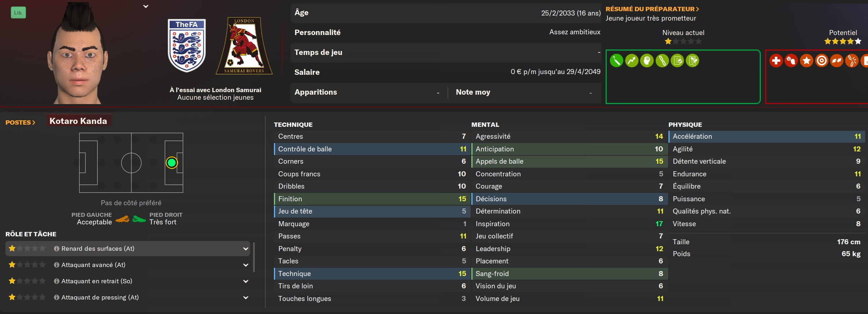This screenshot has height=314, width=868.
Task: Click the orange star weakness icon
Action: click(x=806, y=61)
